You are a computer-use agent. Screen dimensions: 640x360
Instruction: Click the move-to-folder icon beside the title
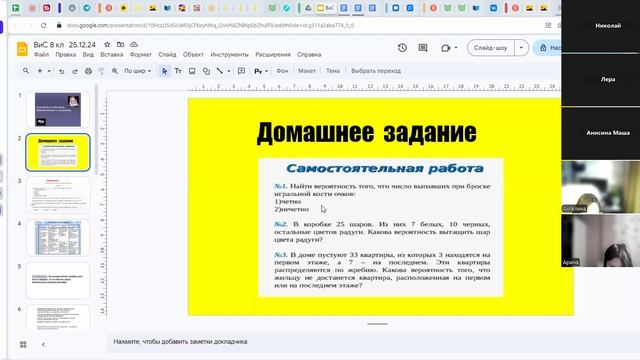(x=120, y=44)
